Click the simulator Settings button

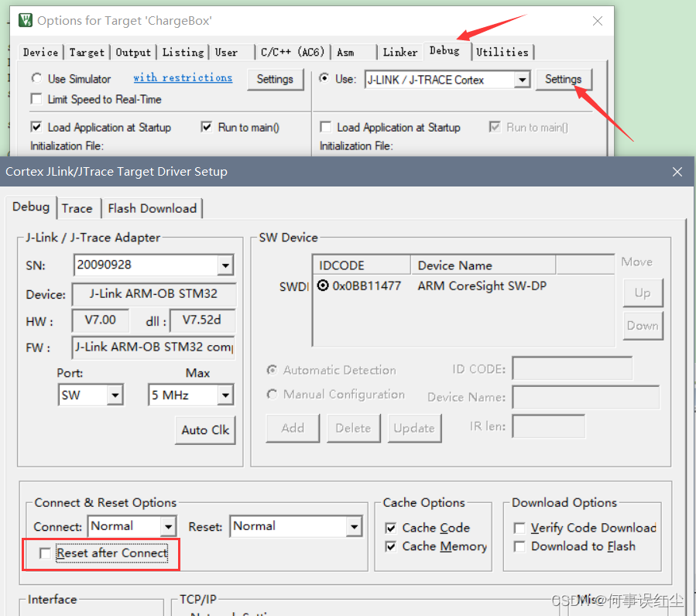275,79
